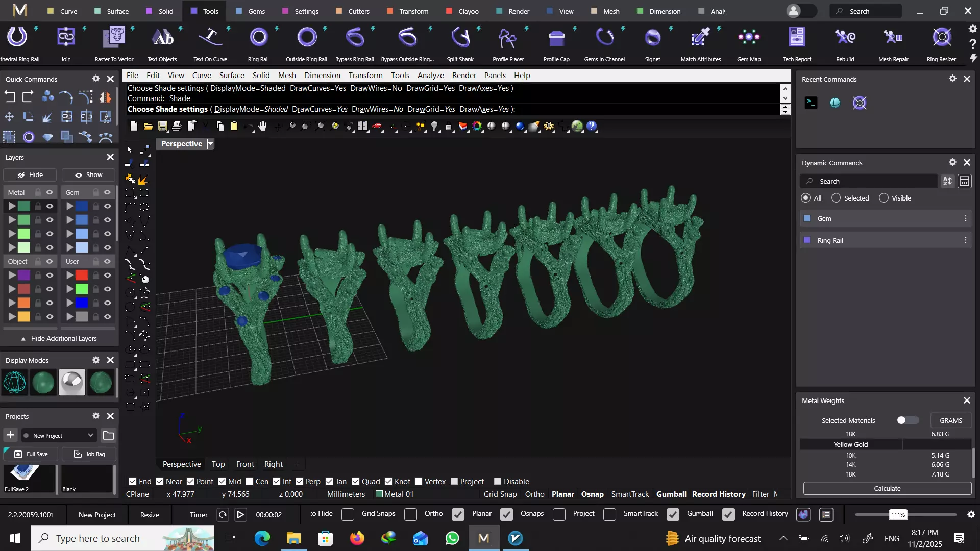Open the Match Attributes tool
The image size is (980, 551).
(701, 43)
